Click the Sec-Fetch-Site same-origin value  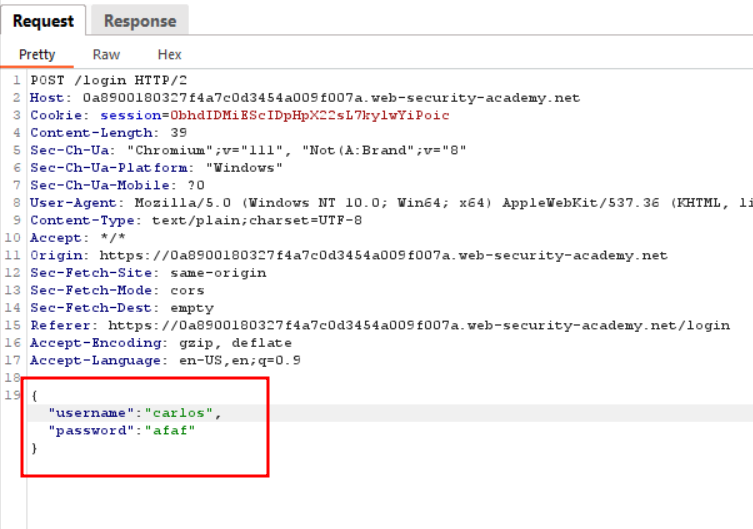coord(218,273)
